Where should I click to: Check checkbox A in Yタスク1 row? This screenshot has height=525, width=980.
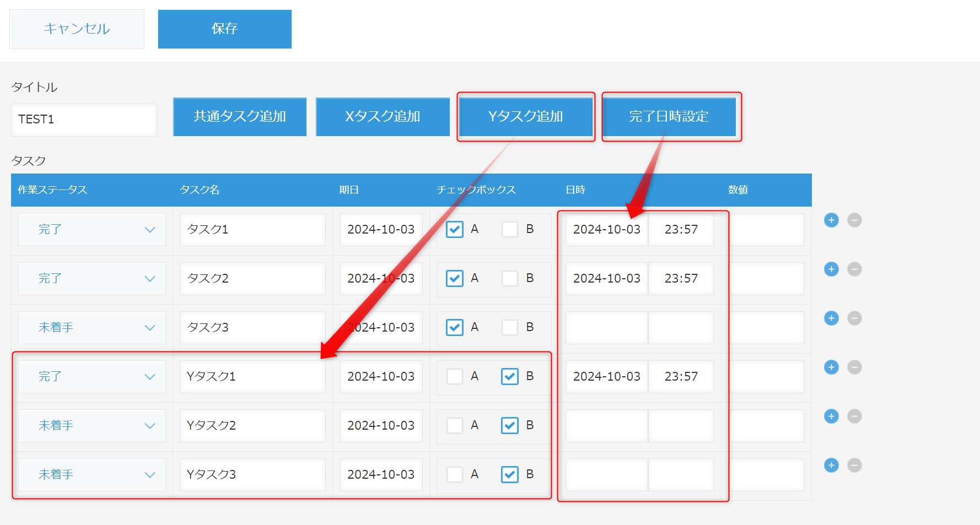pos(455,376)
